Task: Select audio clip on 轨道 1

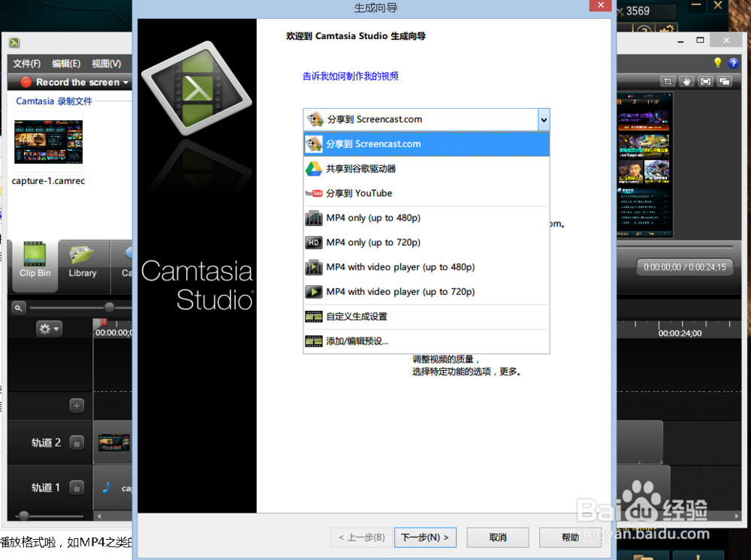Action: coord(113,488)
